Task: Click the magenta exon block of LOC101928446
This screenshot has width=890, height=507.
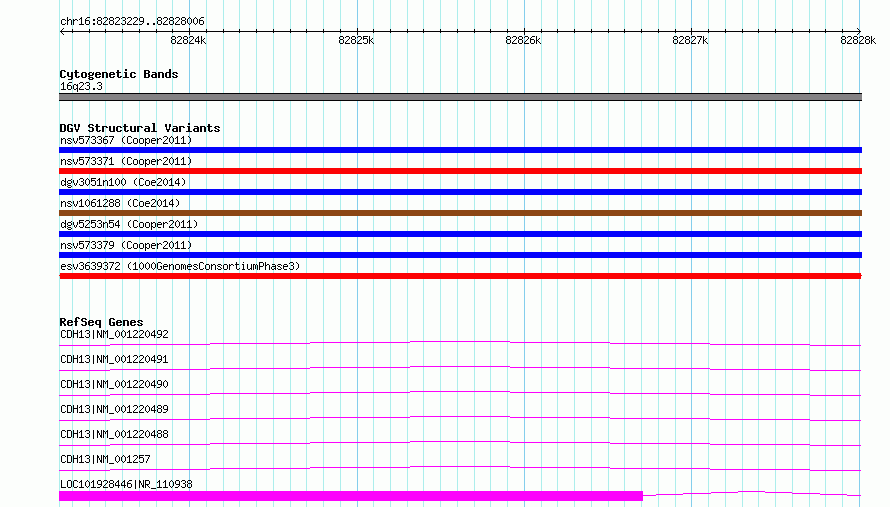Action: 351,496
